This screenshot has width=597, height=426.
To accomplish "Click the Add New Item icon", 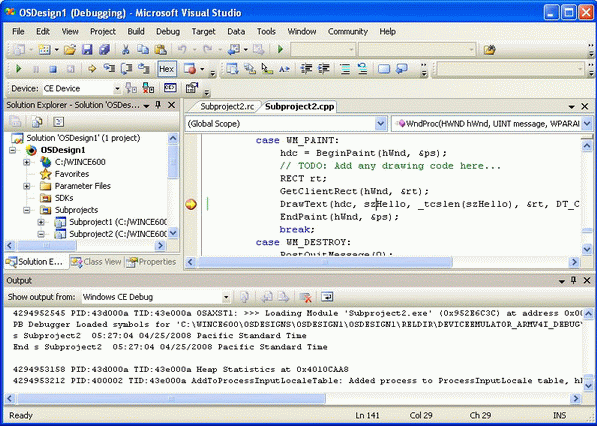I will click(44, 49).
